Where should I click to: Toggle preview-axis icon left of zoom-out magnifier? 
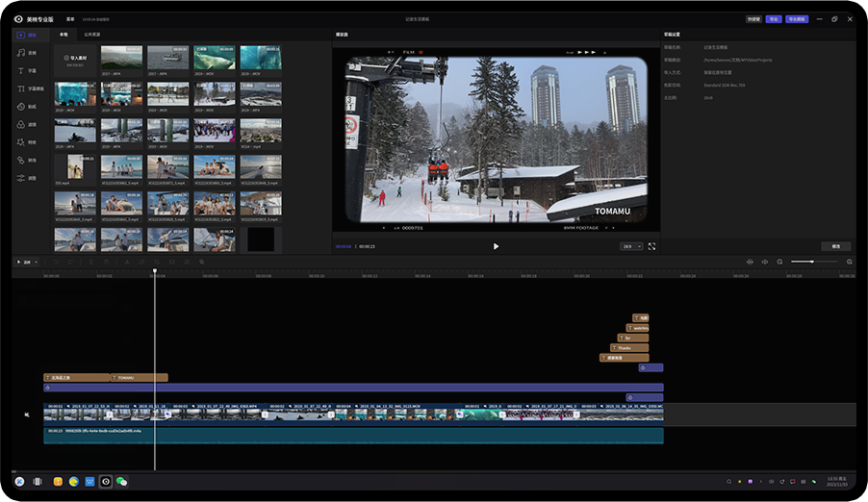click(x=764, y=262)
